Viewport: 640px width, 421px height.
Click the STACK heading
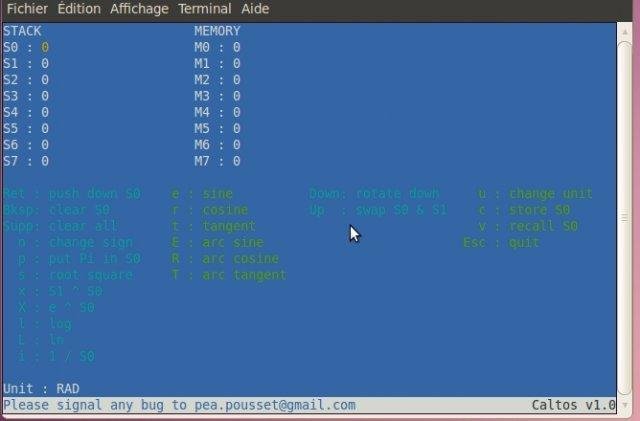click(22, 31)
